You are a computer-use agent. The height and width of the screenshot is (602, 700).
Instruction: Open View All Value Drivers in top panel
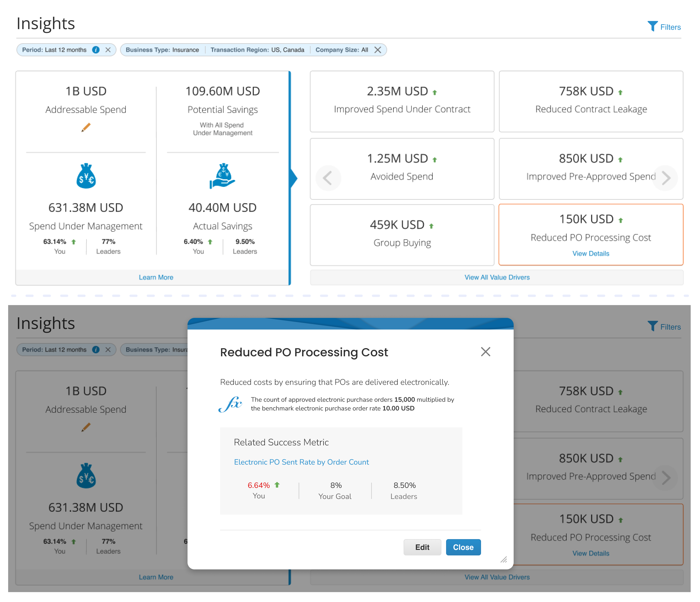coord(497,277)
